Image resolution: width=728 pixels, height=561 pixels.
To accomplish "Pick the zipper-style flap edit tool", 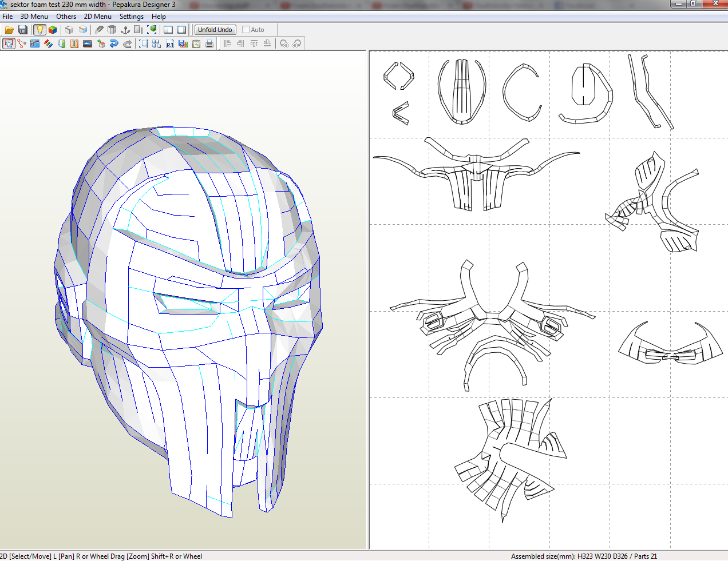I will coord(35,43).
